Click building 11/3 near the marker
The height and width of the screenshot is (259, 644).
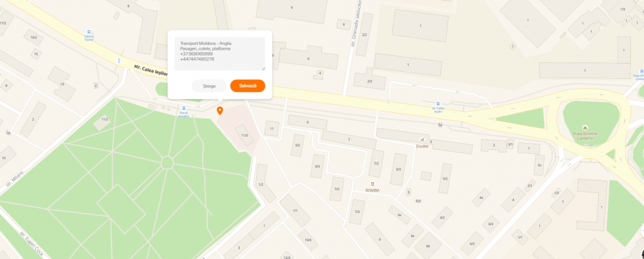point(244,135)
